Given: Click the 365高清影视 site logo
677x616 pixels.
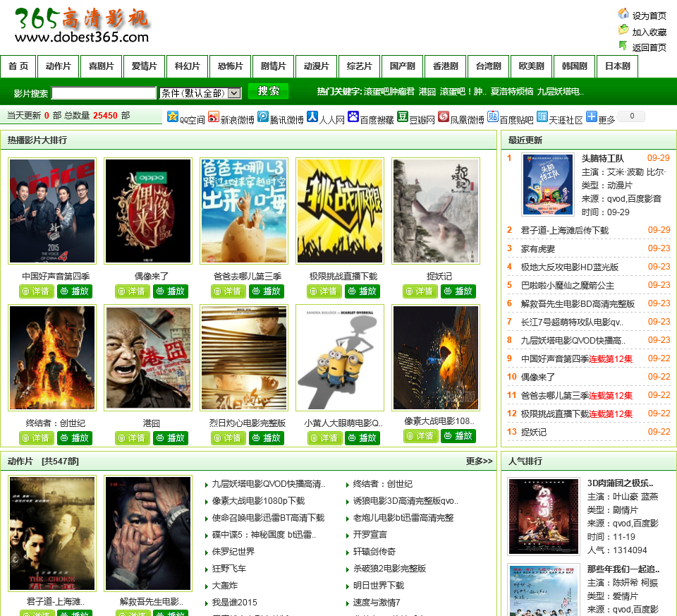Looking at the screenshot, I should pos(82,25).
